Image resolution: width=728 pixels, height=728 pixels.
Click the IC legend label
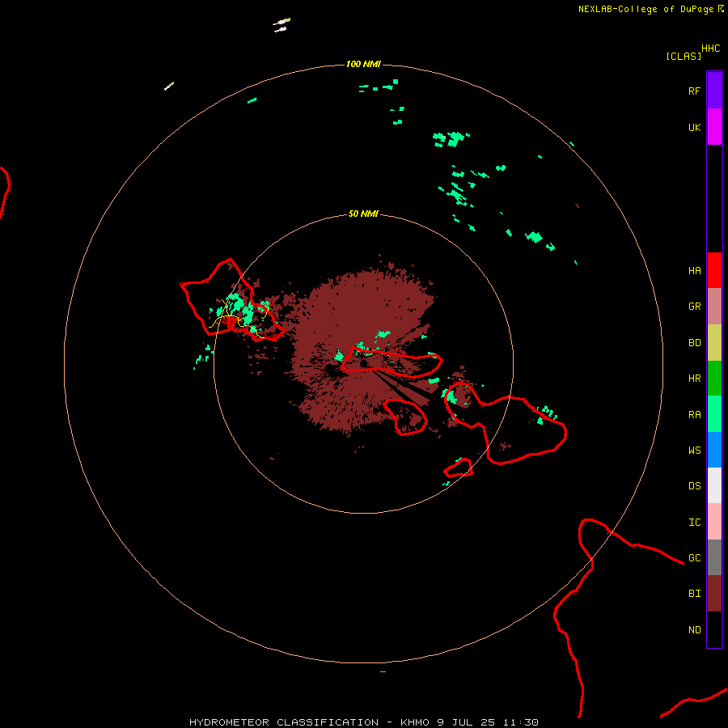coord(694,523)
